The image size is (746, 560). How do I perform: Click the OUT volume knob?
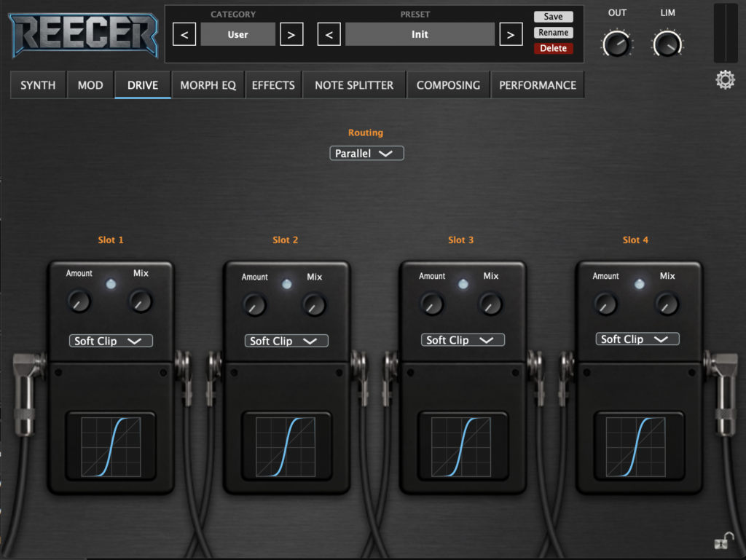616,44
